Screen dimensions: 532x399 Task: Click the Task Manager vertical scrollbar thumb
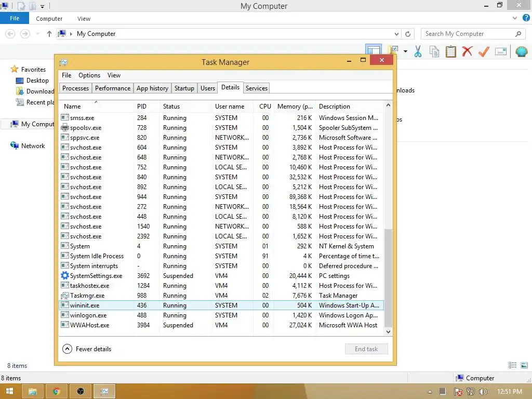388,278
